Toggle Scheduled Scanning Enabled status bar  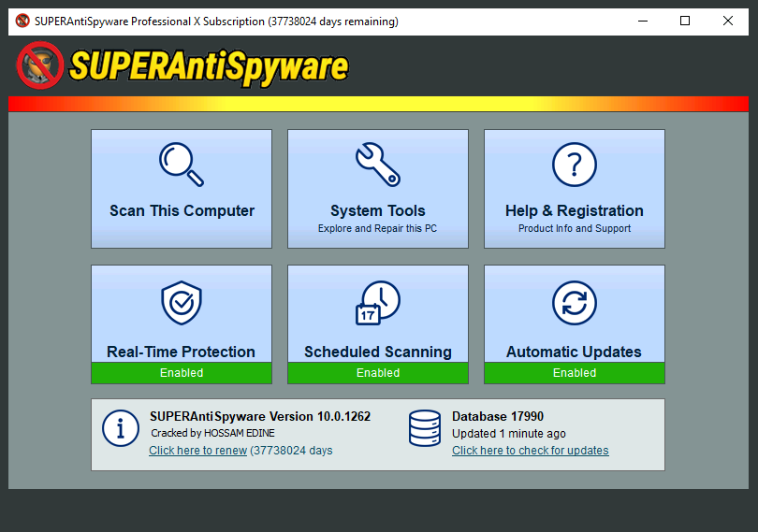[377, 373]
